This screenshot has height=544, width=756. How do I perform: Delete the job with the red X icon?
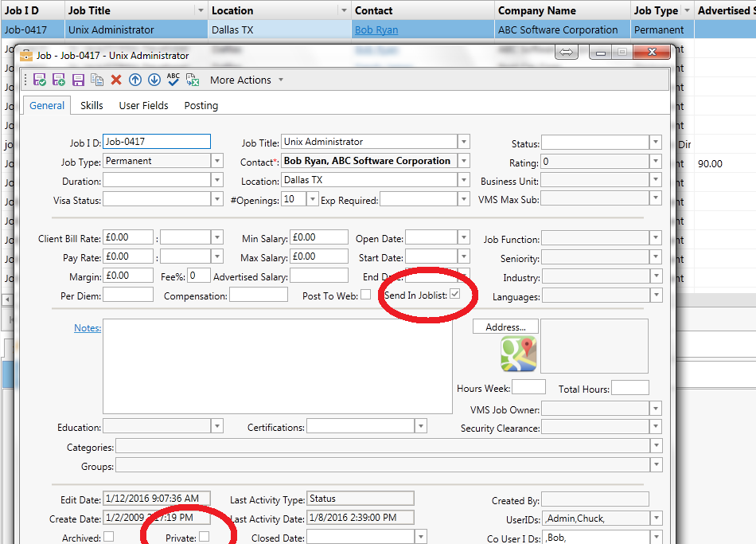click(116, 80)
